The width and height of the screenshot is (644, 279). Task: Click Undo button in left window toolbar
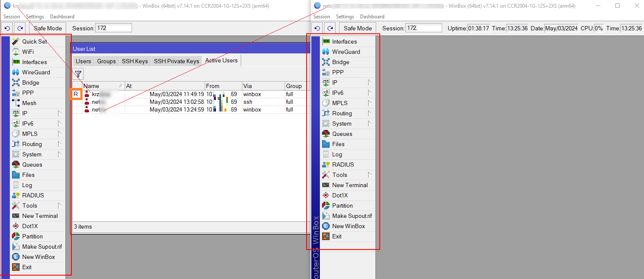7,28
